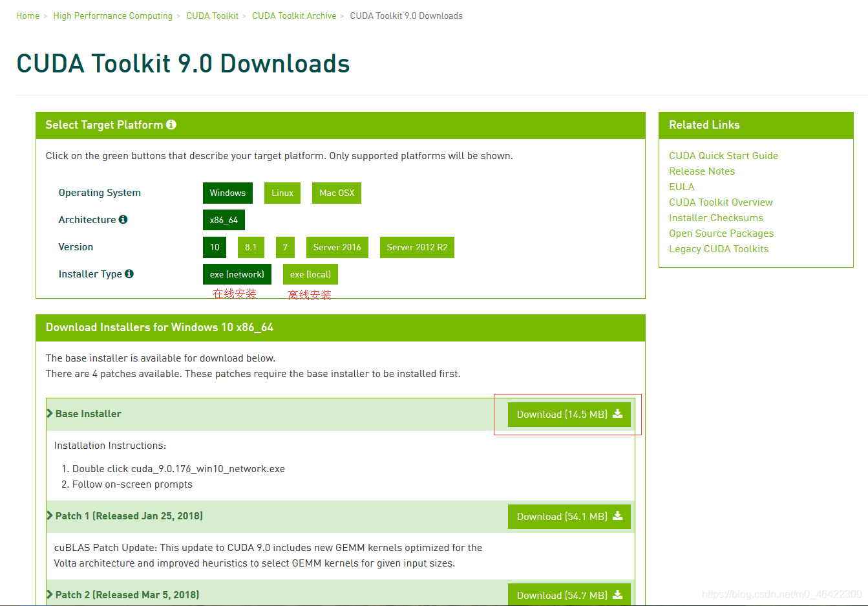Expand Patch 2 (Released Mar 5, 2018)
Viewport: 868px width, 606px height.
[123, 595]
